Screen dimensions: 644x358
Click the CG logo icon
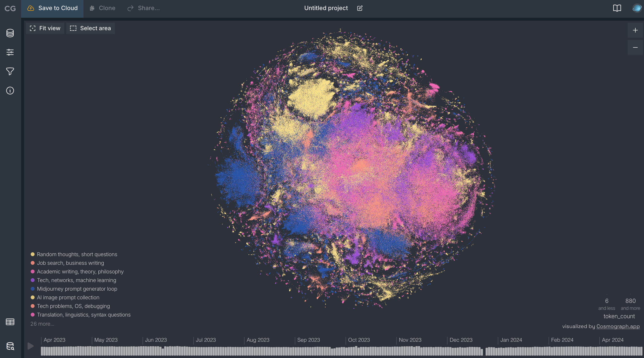(x=10, y=8)
